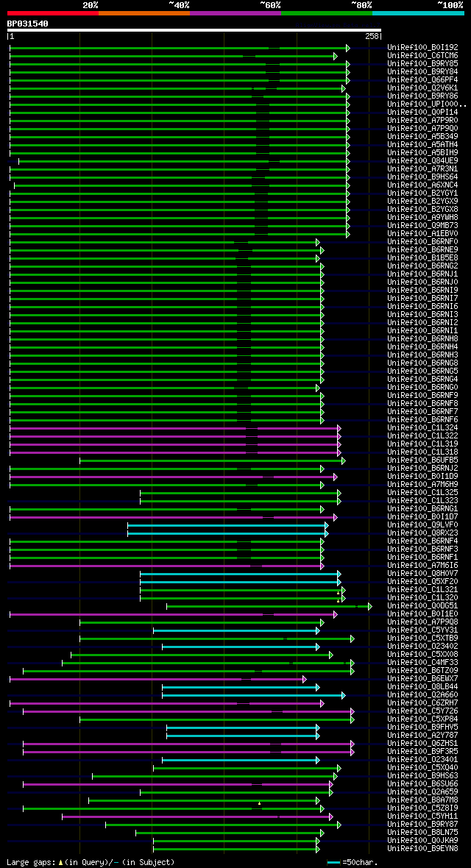Open hit UniRef100_C5XTB9

[422, 638]
